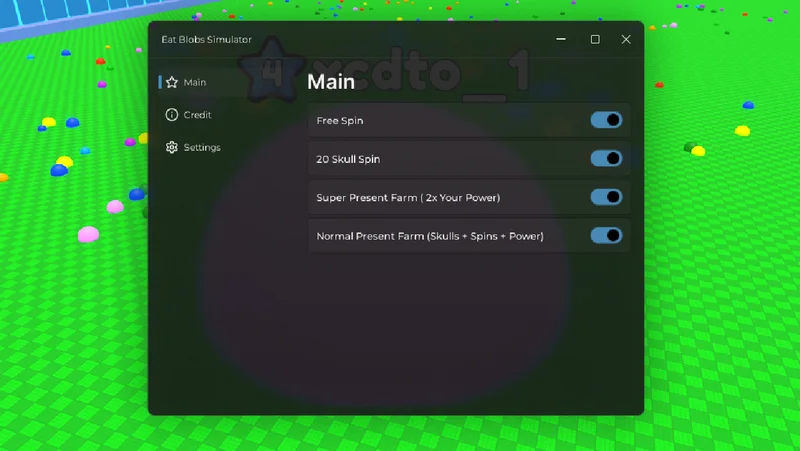
Task: Maximize the Eat Blobs Simulator window
Action: 595,39
